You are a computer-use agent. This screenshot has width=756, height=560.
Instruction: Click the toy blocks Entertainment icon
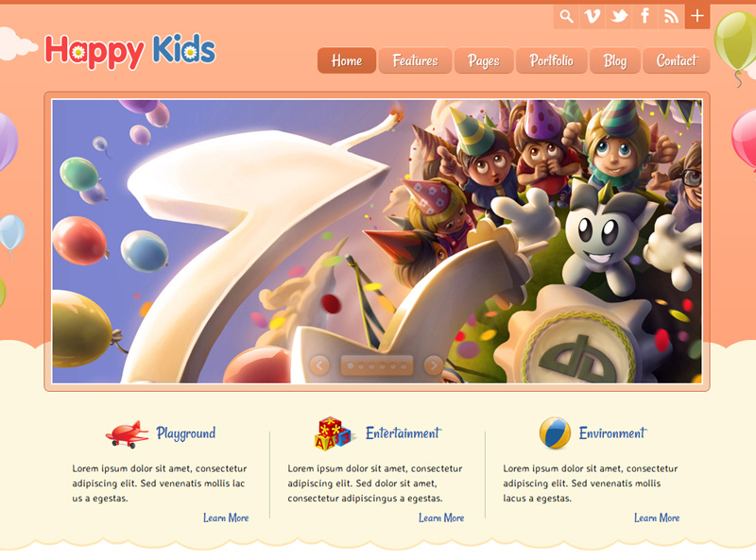333,433
